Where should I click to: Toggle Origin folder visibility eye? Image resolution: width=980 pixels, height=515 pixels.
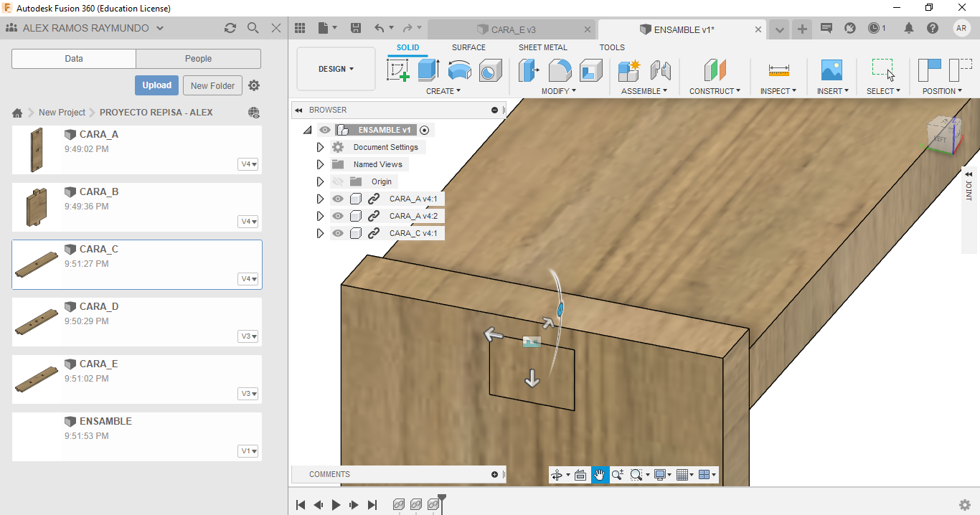[338, 181]
